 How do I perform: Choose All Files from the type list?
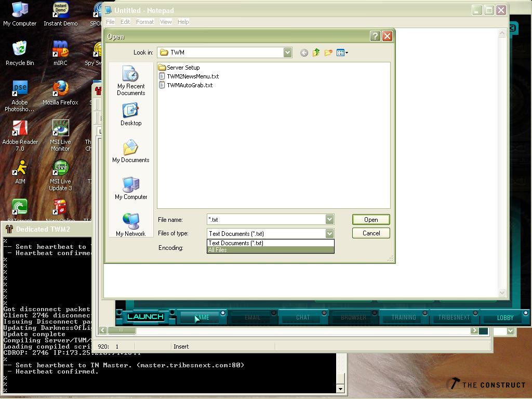coord(270,250)
